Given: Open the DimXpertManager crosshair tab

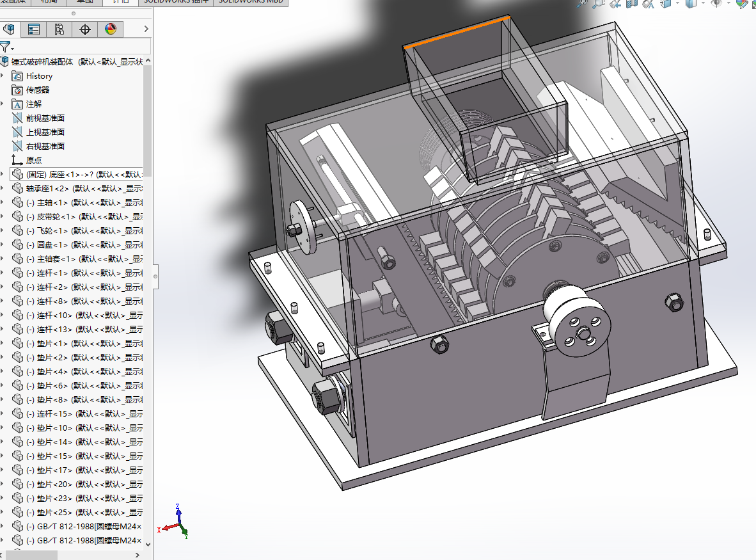Looking at the screenshot, I should click(85, 29).
